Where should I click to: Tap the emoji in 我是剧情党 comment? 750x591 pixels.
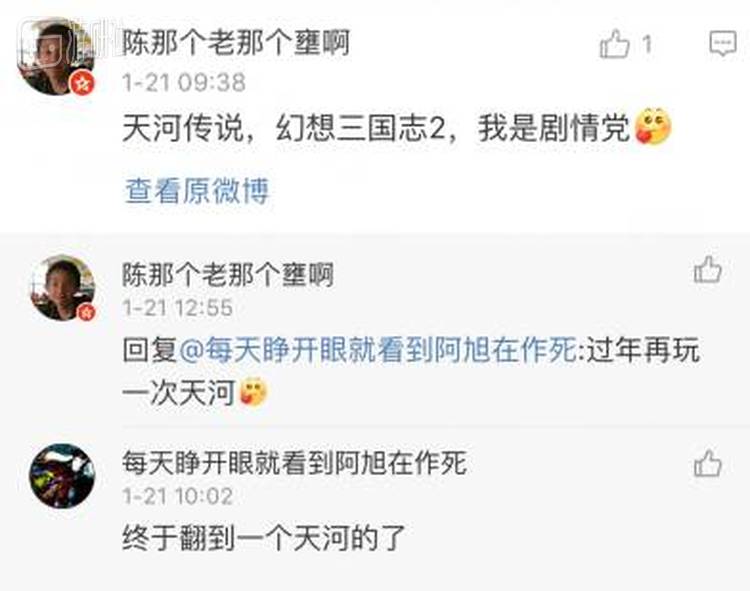point(653,126)
